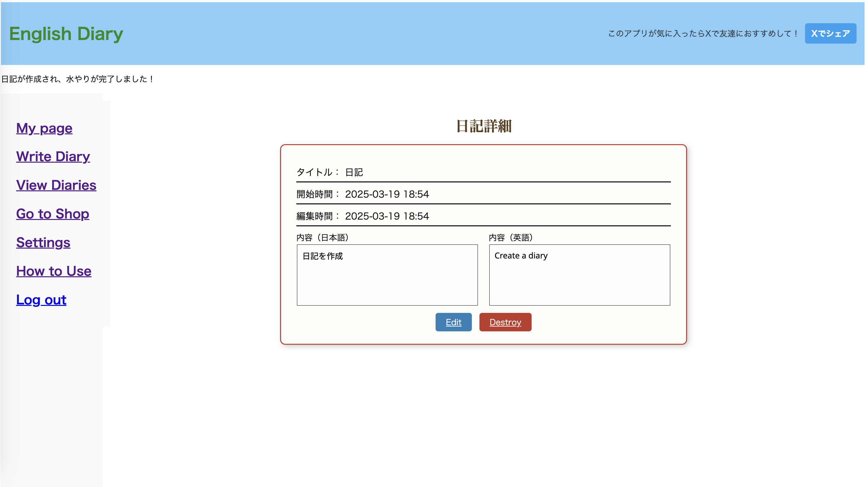Click the 編集時間 timestamp value

[387, 216]
